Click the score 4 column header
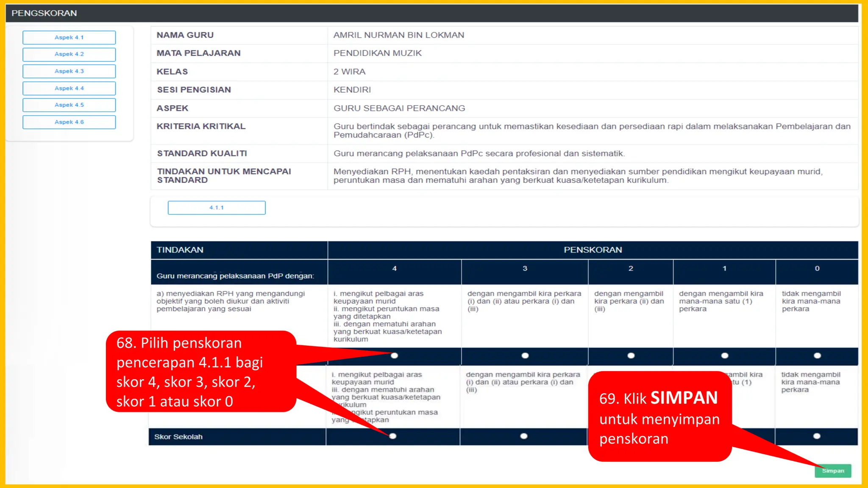868x488 pixels. (395, 269)
